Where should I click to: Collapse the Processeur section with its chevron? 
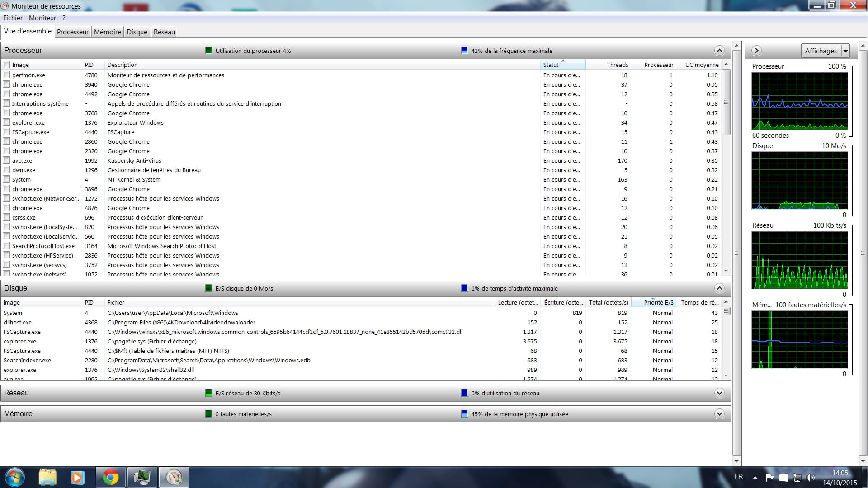[719, 51]
